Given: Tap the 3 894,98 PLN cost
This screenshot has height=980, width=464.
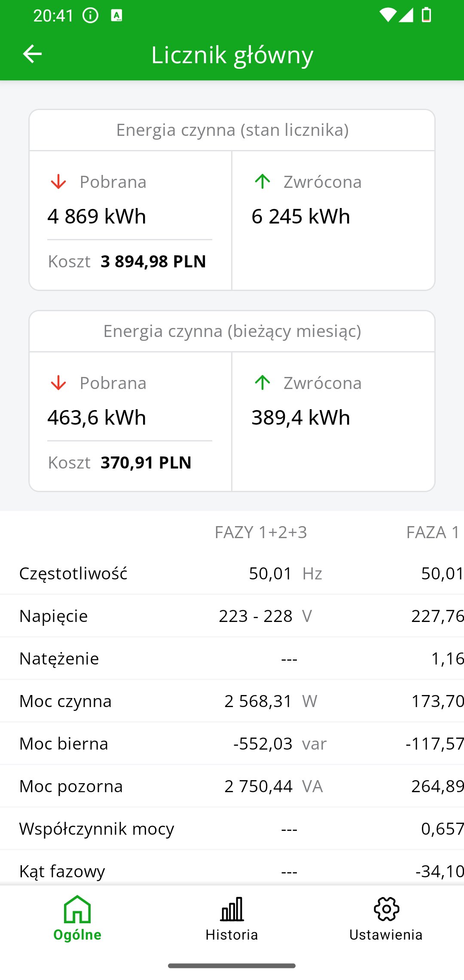Looking at the screenshot, I should [x=153, y=261].
